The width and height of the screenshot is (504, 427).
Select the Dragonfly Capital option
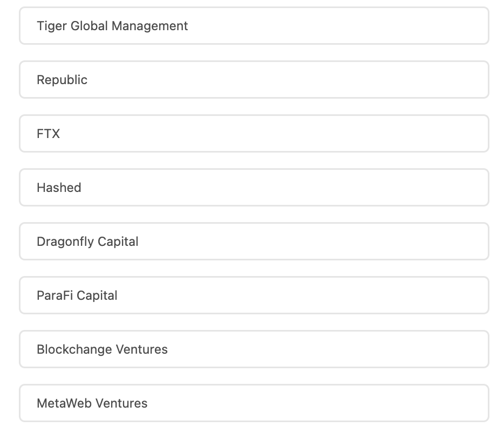[x=254, y=242]
